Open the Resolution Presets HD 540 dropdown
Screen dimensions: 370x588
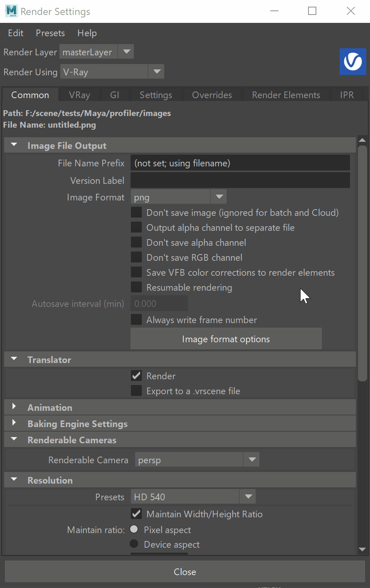pyautogui.click(x=193, y=497)
